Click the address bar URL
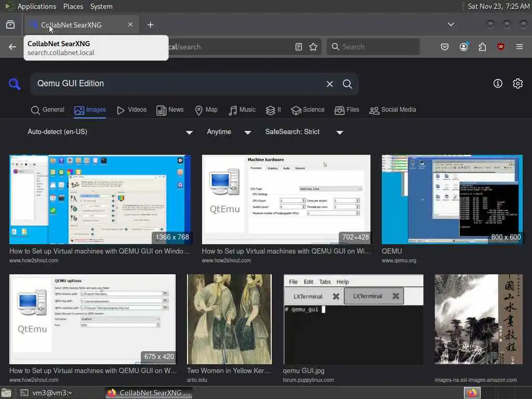Screen dimensions: 532x399 (185, 47)
